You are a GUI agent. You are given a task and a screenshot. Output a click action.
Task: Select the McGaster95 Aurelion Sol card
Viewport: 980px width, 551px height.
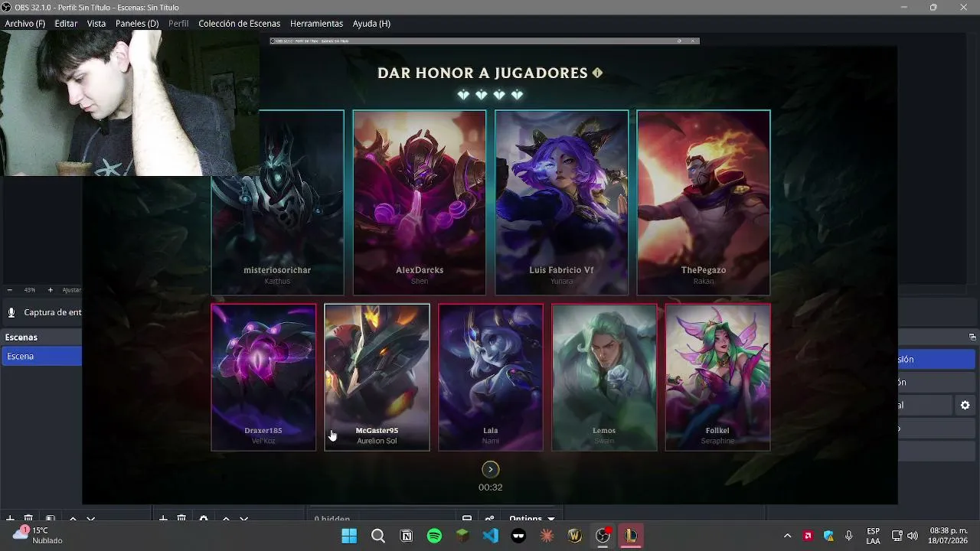coord(377,377)
